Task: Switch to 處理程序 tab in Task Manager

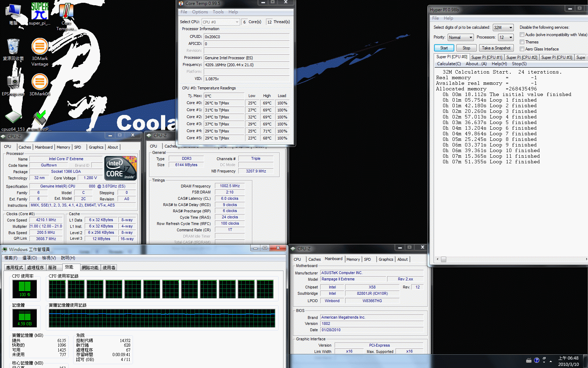Action: pyautogui.click(x=35, y=267)
